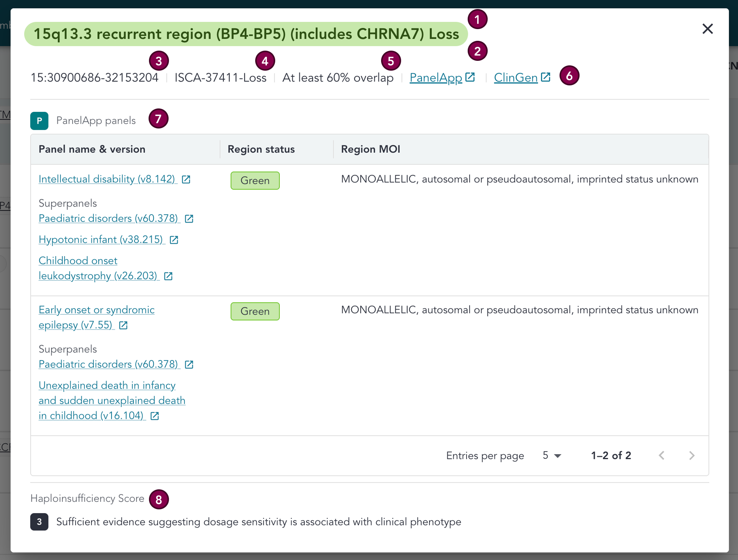
Task: Click the first Green region status badge
Action: coord(255,181)
